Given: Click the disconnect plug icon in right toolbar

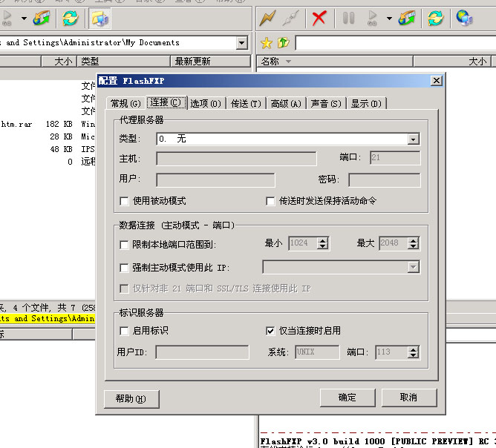Looking at the screenshot, I should pyautogui.click(x=291, y=18).
